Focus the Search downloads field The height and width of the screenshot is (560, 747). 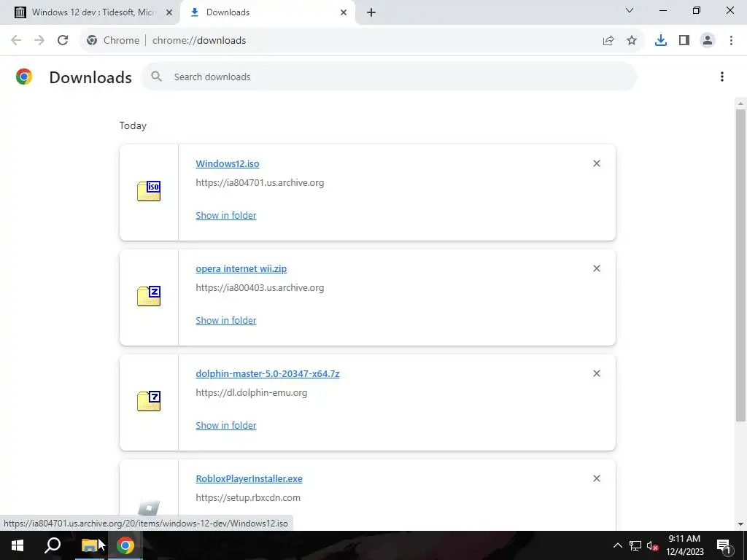click(x=389, y=77)
